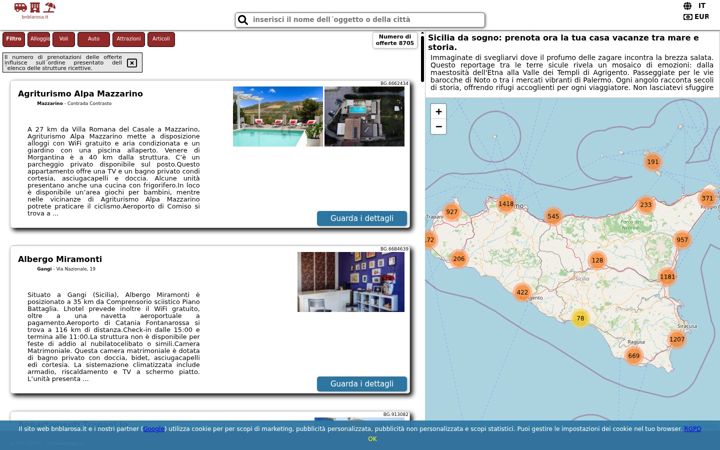Image resolution: width=720 pixels, height=450 pixels.
Task: Zoom in on the map
Action: click(x=439, y=112)
